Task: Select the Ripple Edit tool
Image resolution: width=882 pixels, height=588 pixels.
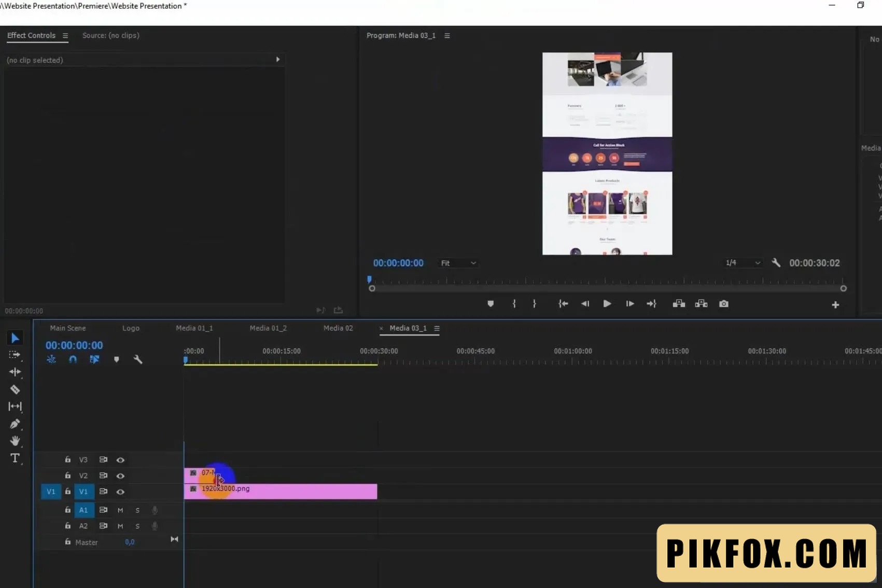Action: coord(15,372)
